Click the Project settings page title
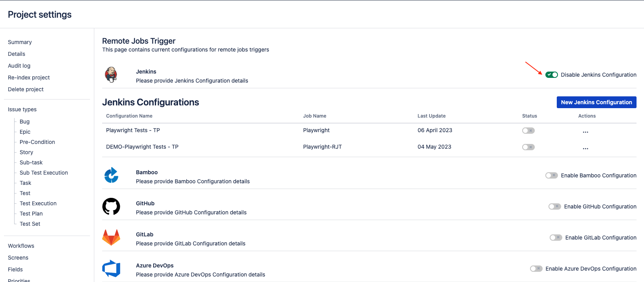Image resolution: width=644 pixels, height=282 pixels. pyautogui.click(x=40, y=15)
